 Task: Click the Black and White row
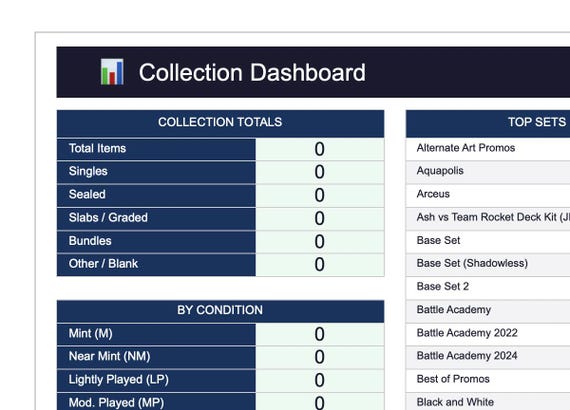point(488,402)
